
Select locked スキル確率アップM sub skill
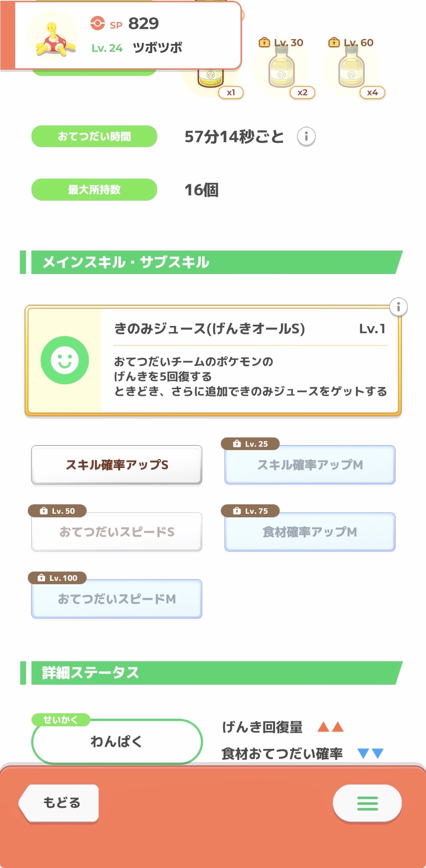(x=310, y=465)
